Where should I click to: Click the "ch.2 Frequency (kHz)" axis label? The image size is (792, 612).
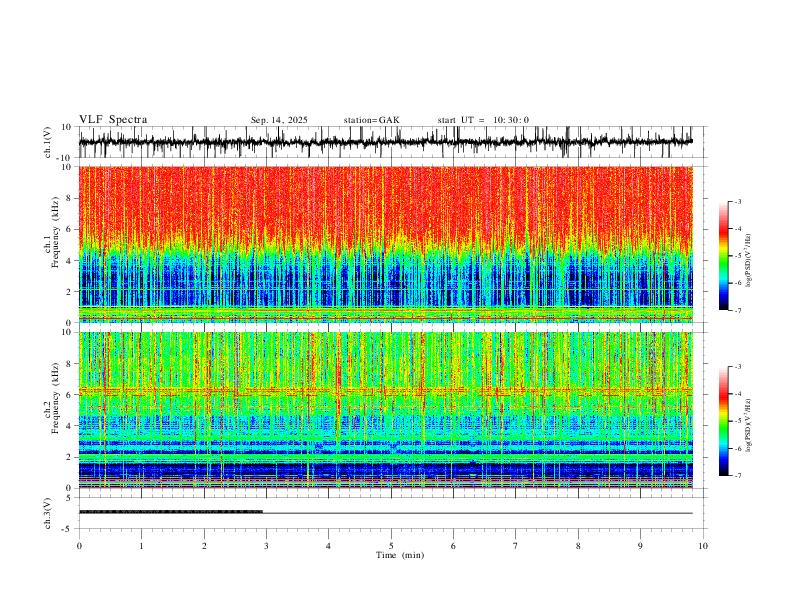(x=52, y=398)
